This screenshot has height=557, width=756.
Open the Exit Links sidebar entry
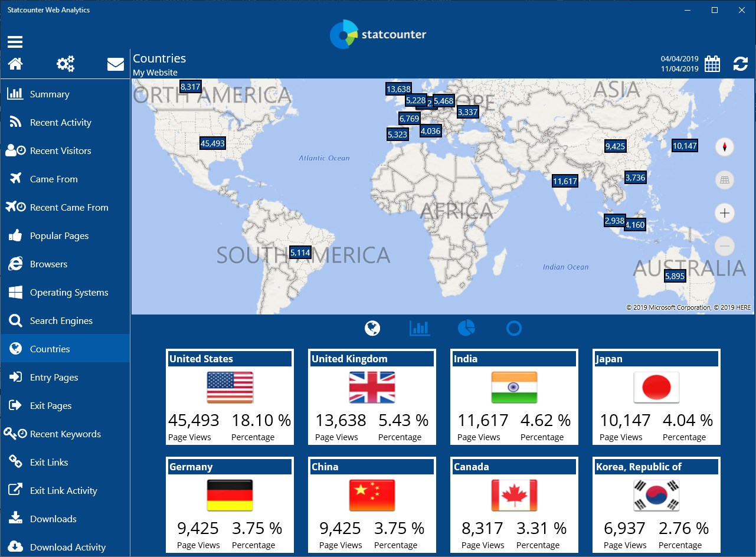(65, 462)
